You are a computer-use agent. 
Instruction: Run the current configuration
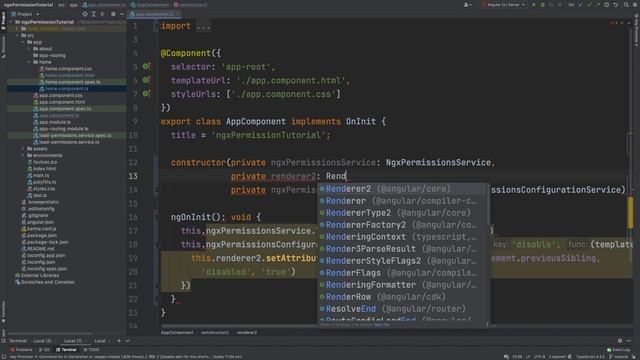pos(533,5)
